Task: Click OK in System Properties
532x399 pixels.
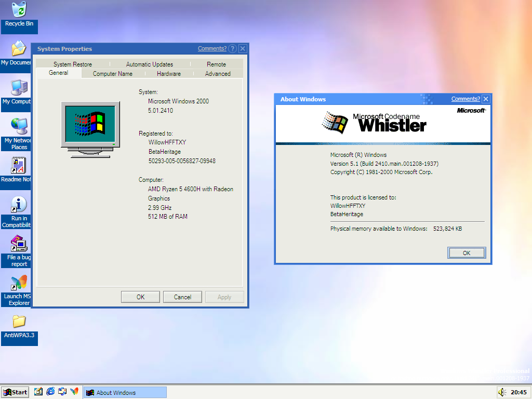Action: pyautogui.click(x=140, y=297)
